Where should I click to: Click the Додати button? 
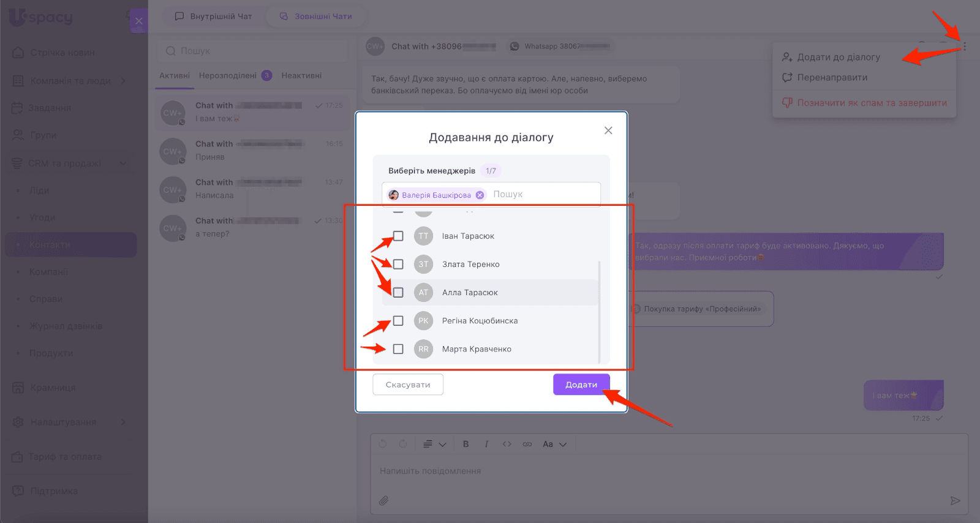click(581, 385)
